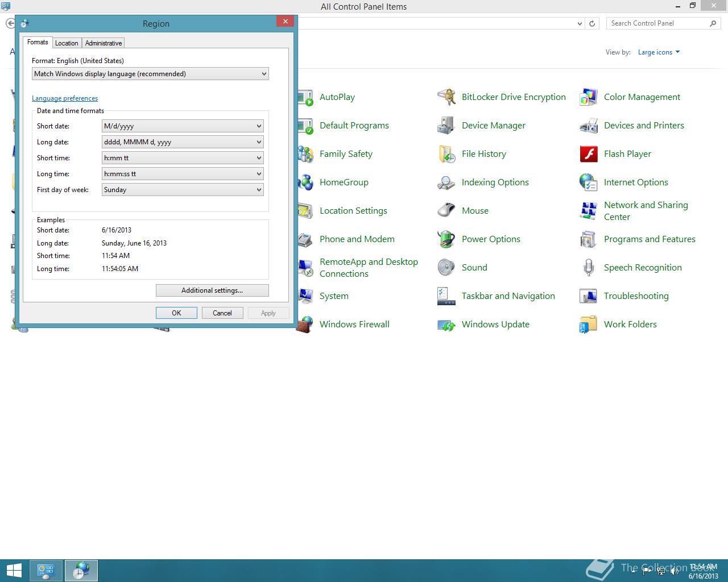
Task: Switch to the Administrative tab
Action: pos(104,43)
